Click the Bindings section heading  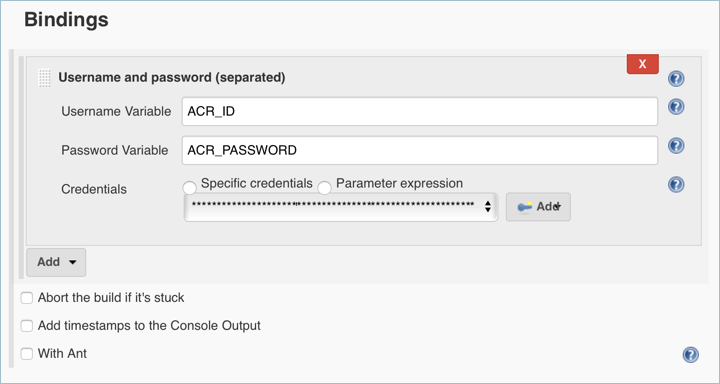point(66,20)
